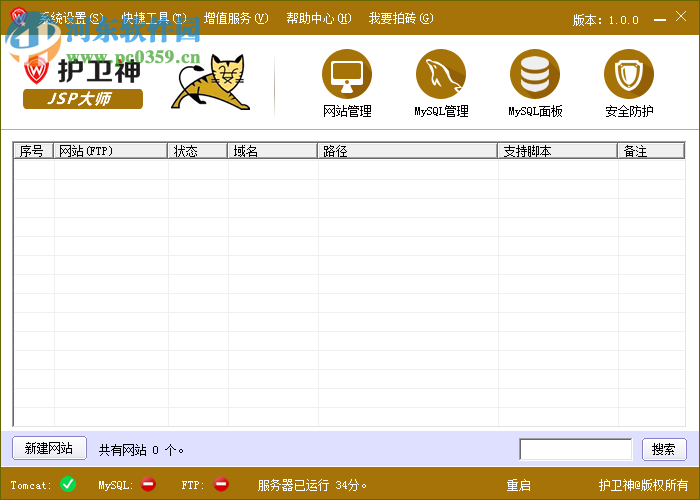The height and width of the screenshot is (500, 700).
Task: Click the FTP red stopped status icon
Action: point(221,484)
